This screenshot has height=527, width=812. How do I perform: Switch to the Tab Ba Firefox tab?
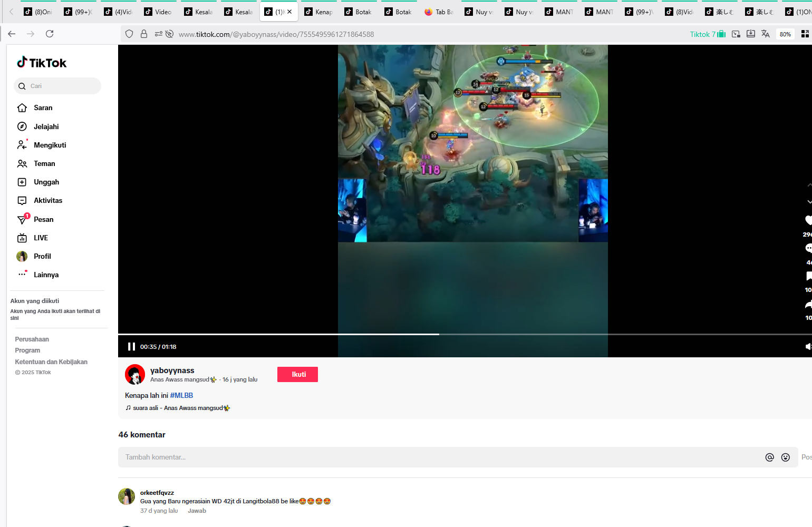439,12
